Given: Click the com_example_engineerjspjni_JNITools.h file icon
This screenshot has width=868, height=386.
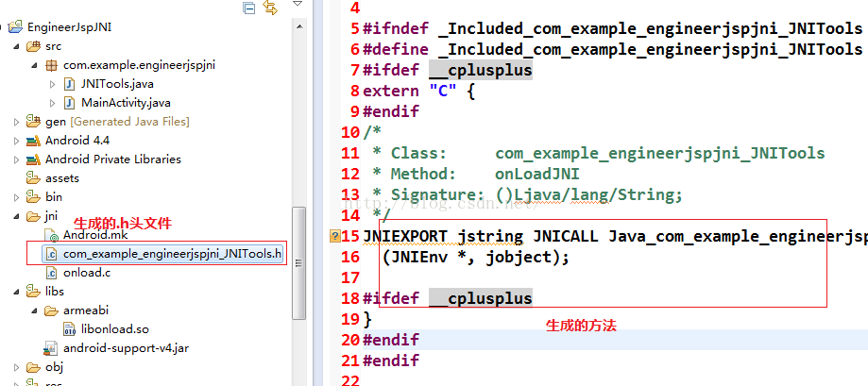Looking at the screenshot, I should point(52,255).
